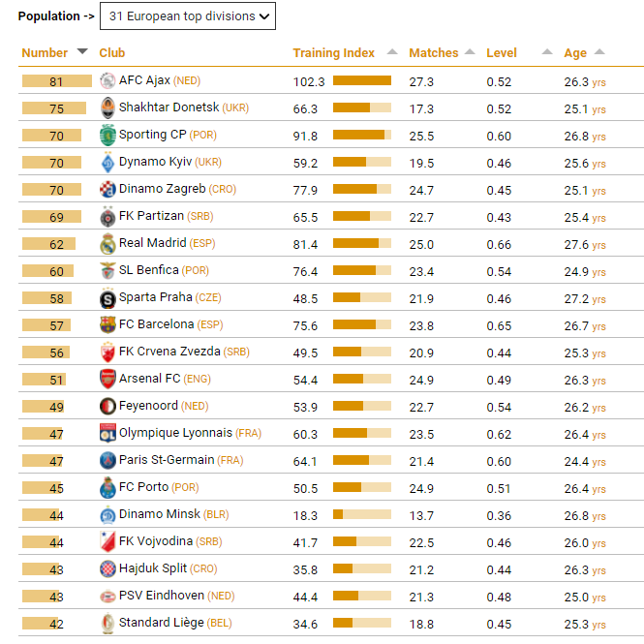644x644 pixels.
Task: Sort table by Age arrow
Action: click(599, 52)
